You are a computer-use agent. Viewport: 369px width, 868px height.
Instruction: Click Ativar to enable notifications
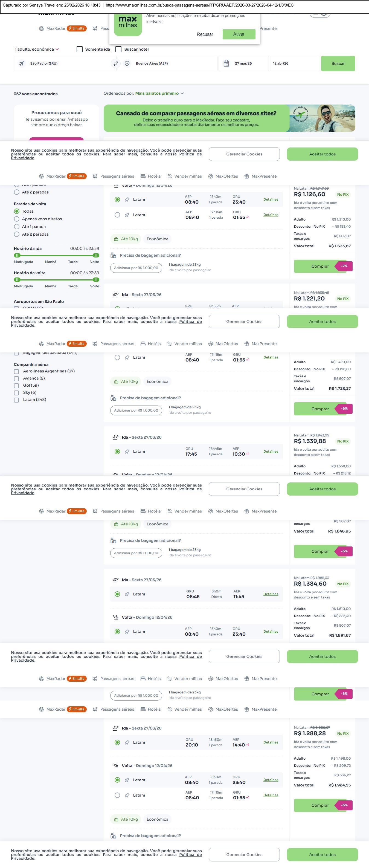click(x=239, y=34)
